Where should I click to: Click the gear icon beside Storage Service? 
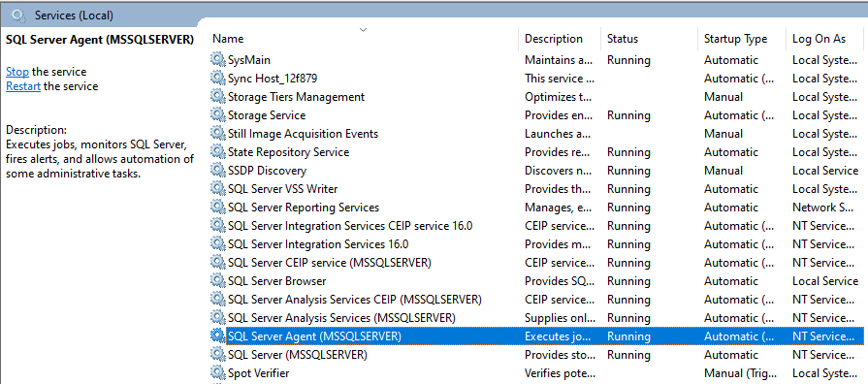pos(218,115)
